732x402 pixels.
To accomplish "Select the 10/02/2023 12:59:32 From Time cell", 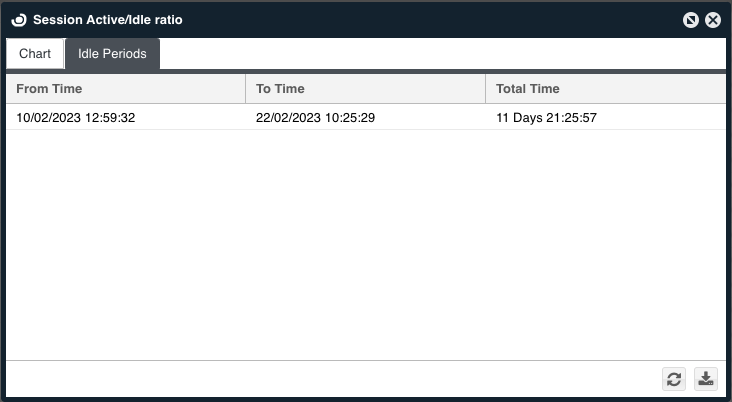I will [76, 118].
